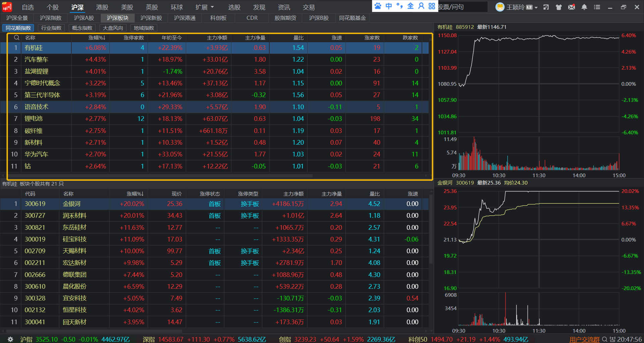The image size is (644, 343).
Task: Select the 宁德时代概念 sector row
Action: [x=215, y=83]
